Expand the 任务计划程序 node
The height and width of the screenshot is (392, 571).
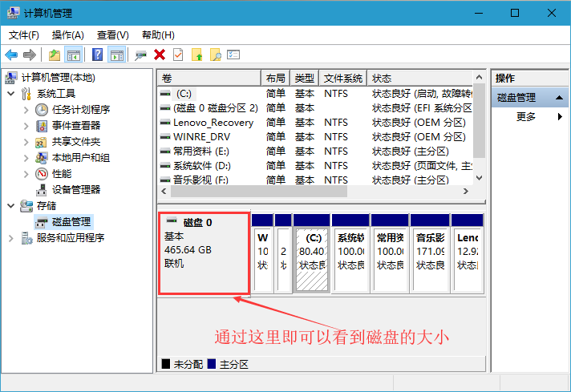[26, 110]
